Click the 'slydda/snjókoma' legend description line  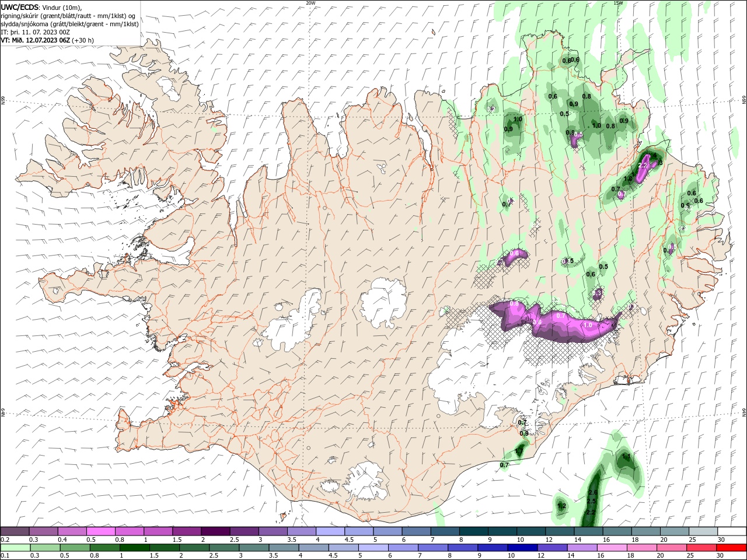(69, 24)
